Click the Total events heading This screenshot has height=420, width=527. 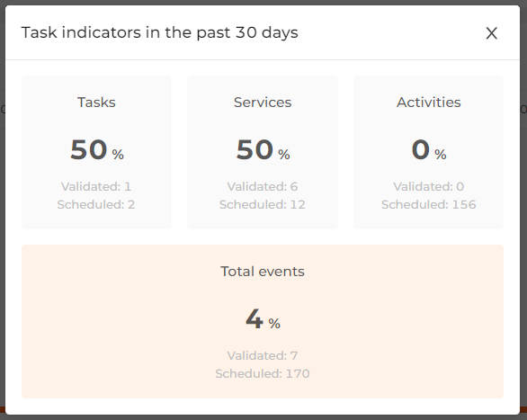tap(263, 272)
